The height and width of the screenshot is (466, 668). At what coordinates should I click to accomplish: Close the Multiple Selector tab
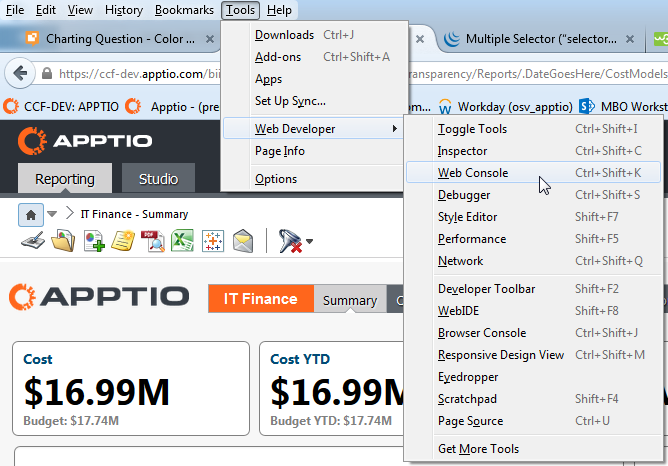(630, 39)
